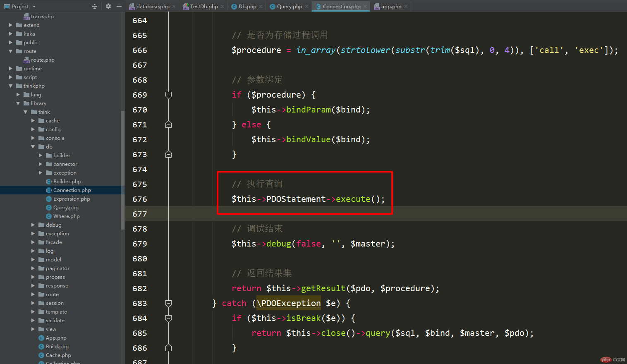Close the Db.php tab
This screenshot has height=364, width=627.
pyautogui.click(x=261, y=7)
